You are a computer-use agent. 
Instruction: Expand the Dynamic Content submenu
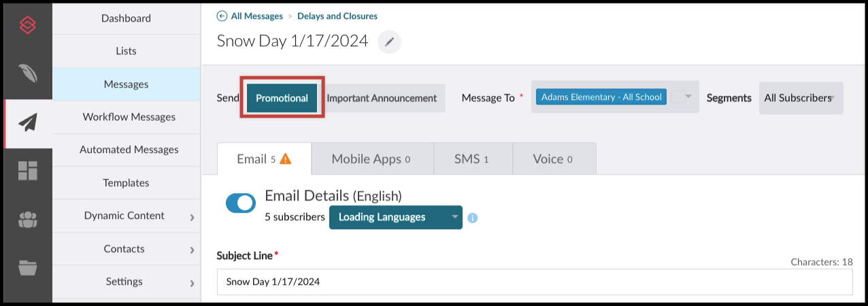point(192,217)
